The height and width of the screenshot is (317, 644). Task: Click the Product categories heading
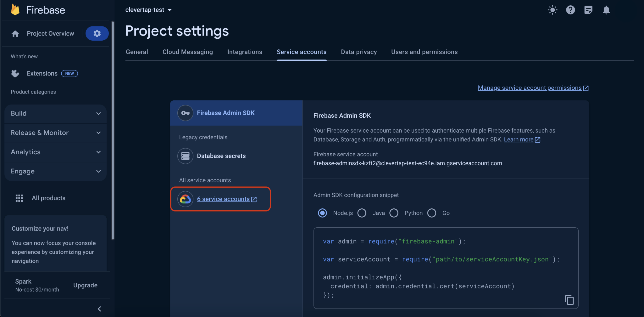click(x=33, y=92)
